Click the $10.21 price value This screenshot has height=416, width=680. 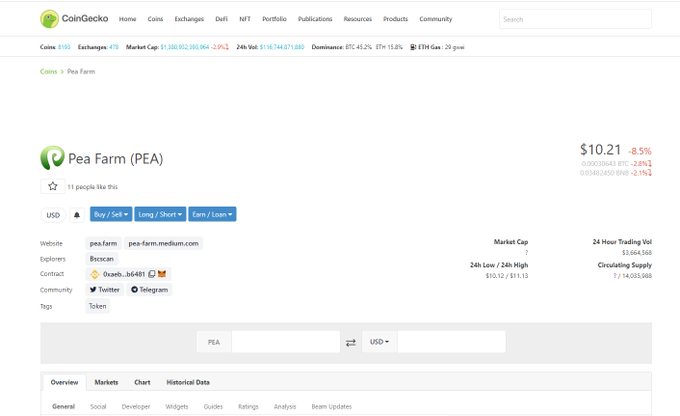[601, 150]
